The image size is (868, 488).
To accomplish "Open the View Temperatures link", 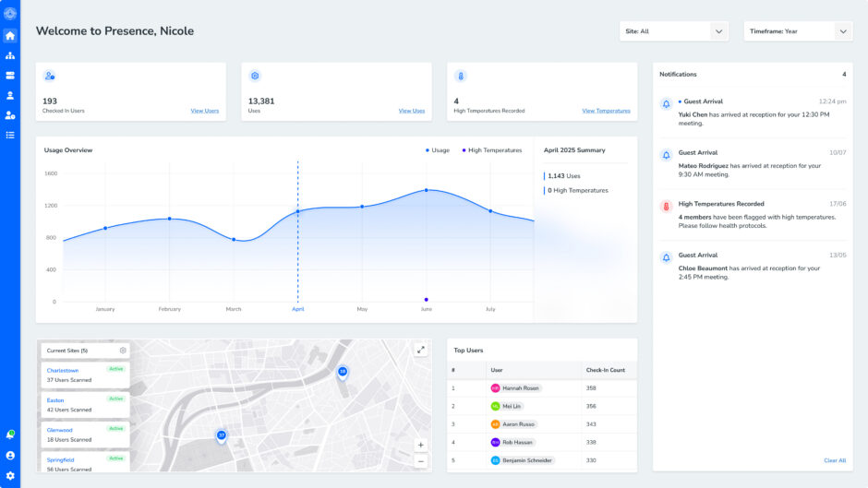I will click(606, 111).
